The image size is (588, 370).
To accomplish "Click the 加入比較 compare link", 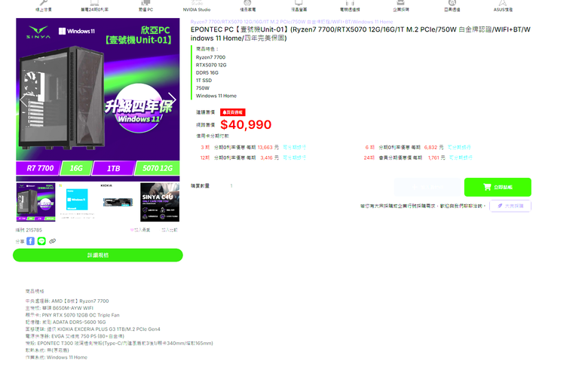I will (x=170, y=230).
